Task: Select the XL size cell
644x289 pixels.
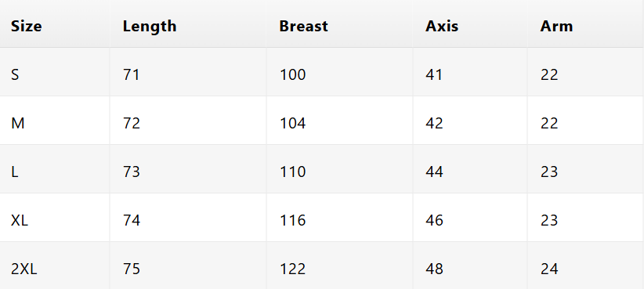Action: [55, 217]
